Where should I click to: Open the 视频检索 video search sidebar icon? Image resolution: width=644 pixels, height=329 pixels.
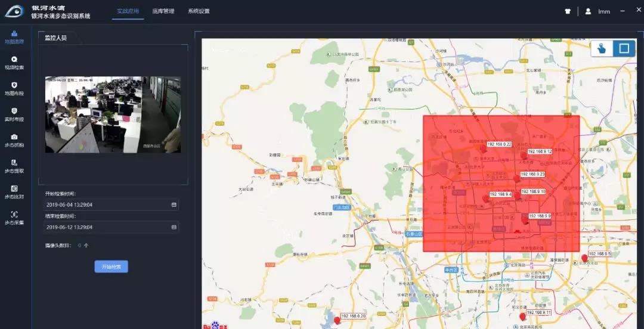tap(14, 59)
